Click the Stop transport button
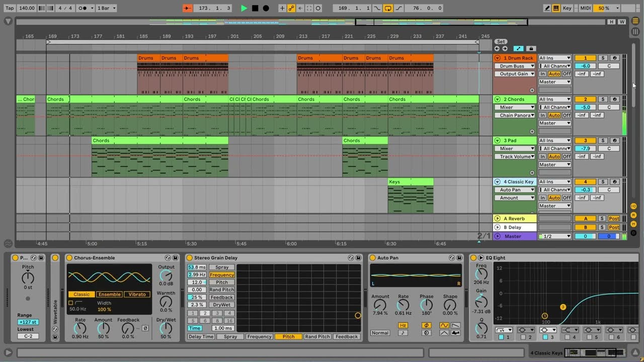The height and width of the screenshot is (362, 644). (x=255, y=8)
